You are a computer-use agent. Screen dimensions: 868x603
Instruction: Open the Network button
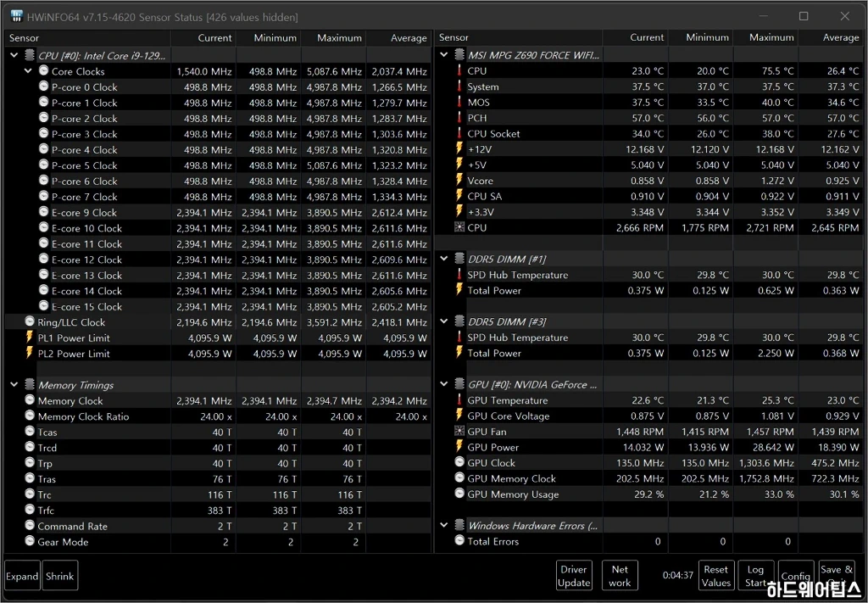point(620,576)
